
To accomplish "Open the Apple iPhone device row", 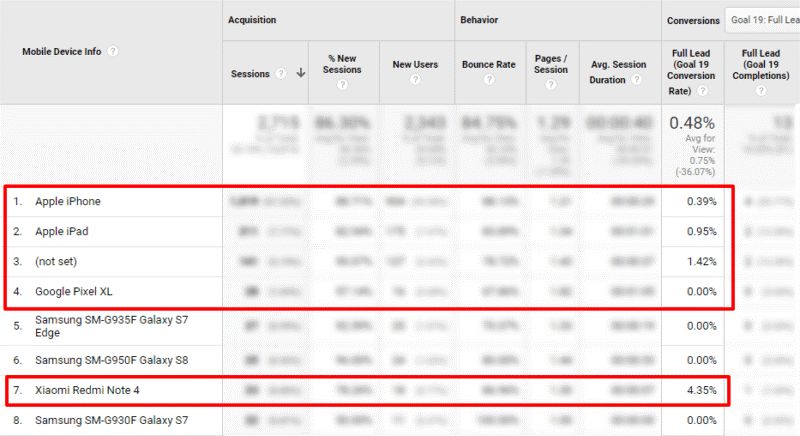I will [68, 201].
